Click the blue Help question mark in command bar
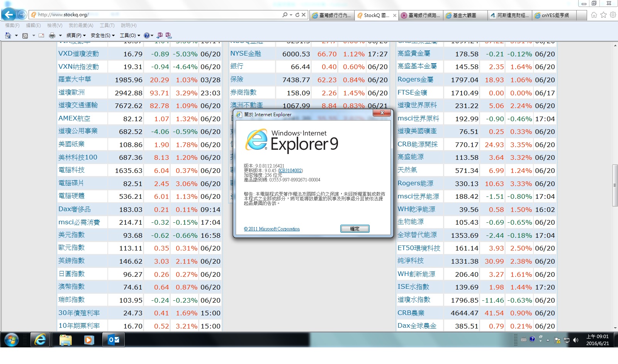 (x=147, y=36)
